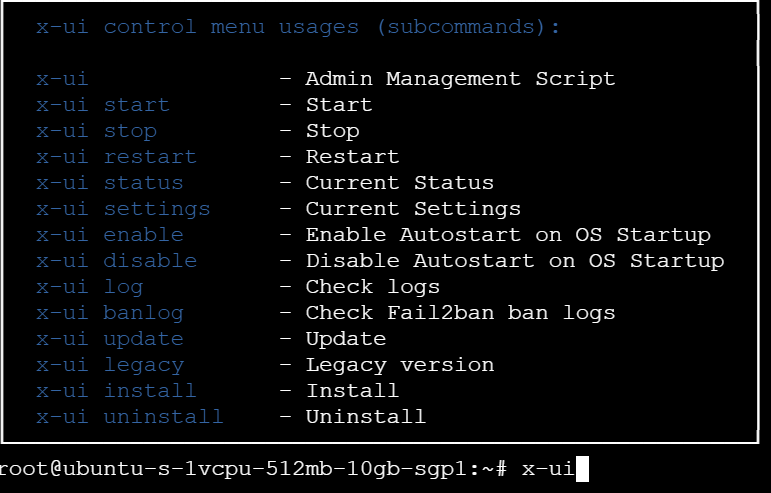771x493 pixels.
Task: Click 'Enable Autostart on OS Startup' text
Action: coord(508,236)
